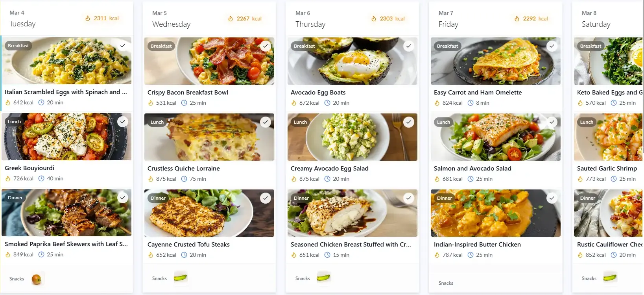Image resolution: width=644 pixels, height=295 pixels.
Task: Tick the Avocado Egg Boats breakfast
Action: [409, 46]
